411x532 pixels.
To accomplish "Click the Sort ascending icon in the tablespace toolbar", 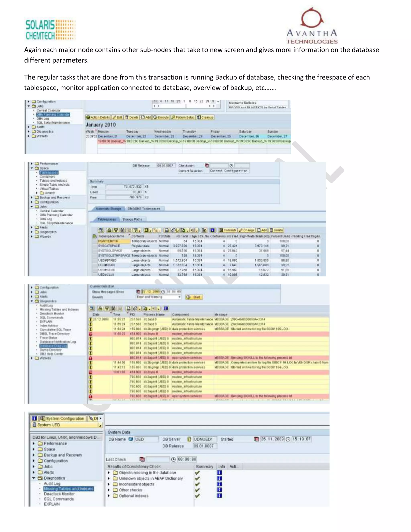I will pyautogui.click(x=109, y=230).
